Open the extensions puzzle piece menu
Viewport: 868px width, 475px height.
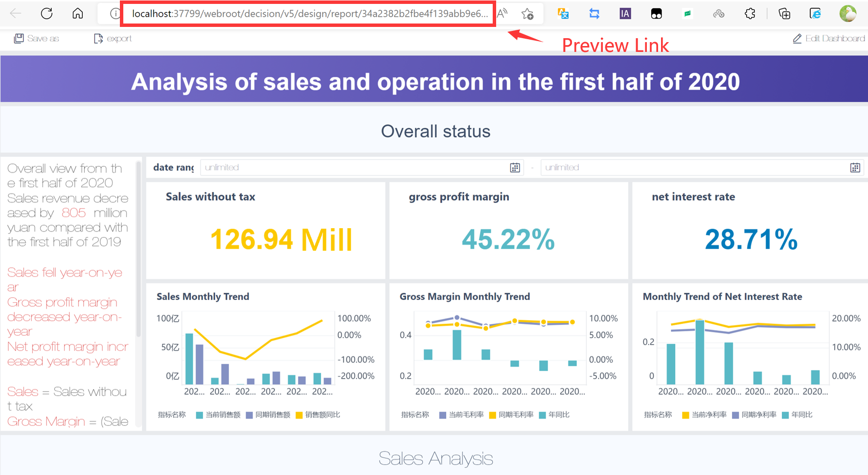click(750, 14)
